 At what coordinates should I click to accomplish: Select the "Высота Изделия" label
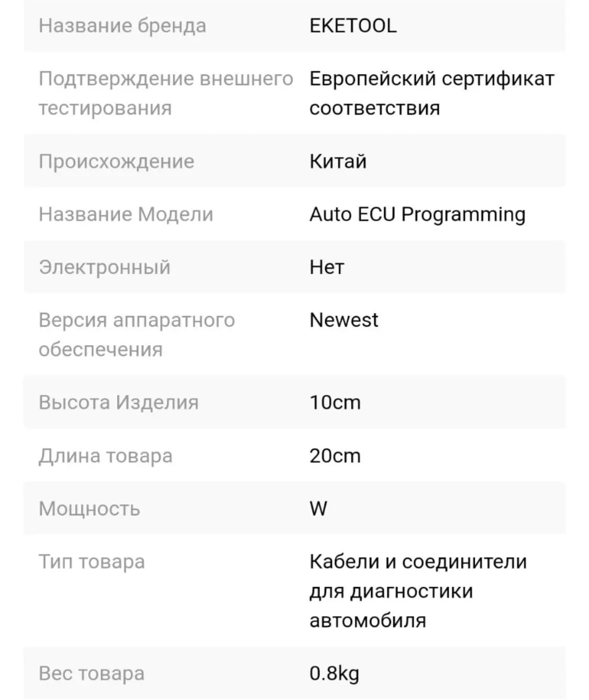(118, 402)
